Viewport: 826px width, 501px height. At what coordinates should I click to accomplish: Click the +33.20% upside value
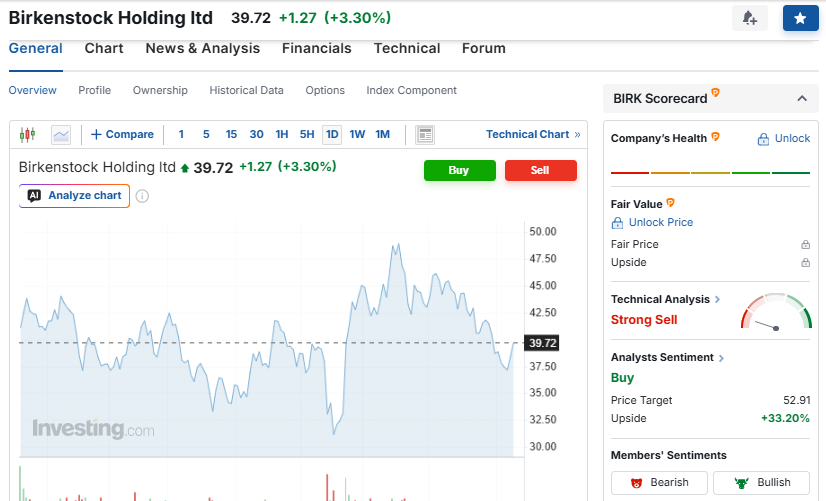coord(785,418)
